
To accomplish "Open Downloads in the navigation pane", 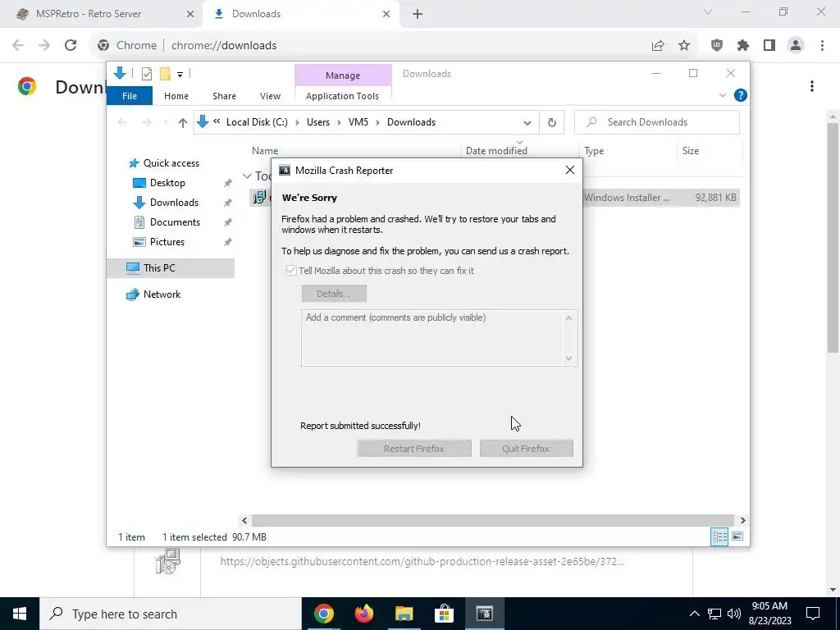I will click(174, 203).
